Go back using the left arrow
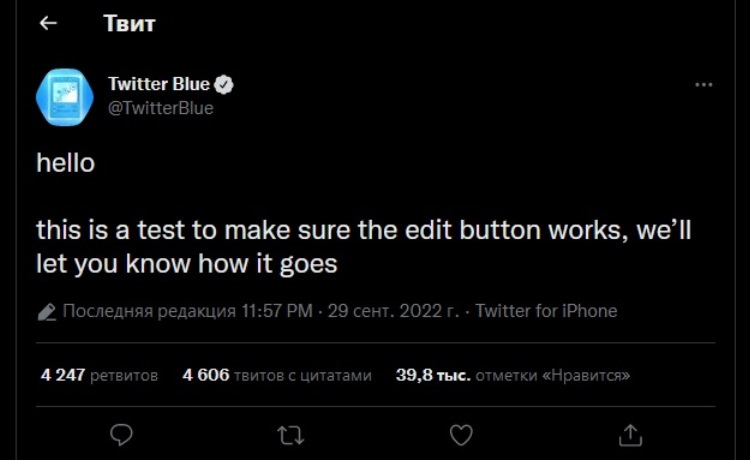Image resolution: width=750 pixels, height=460 pixels. [x=48, y=23]
